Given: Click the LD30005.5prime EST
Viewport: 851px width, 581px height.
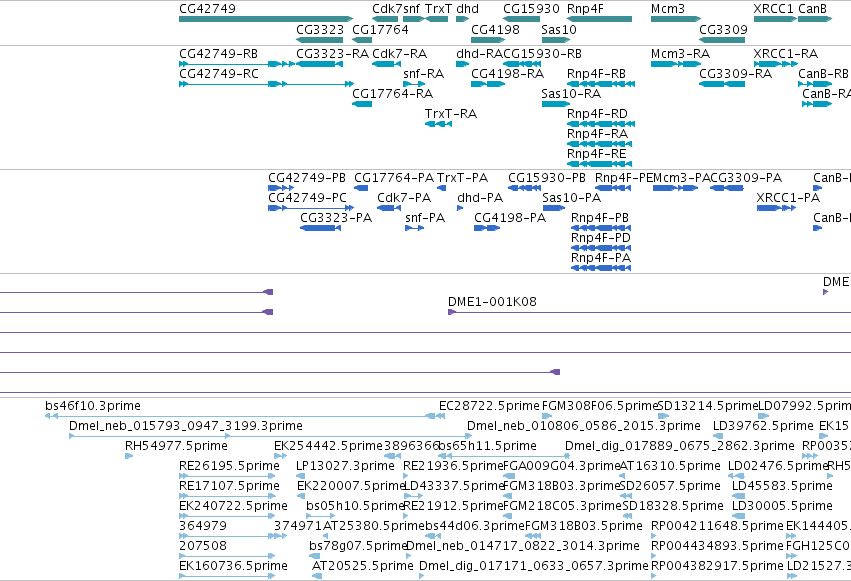Looking at the screenshot, I should (x=739, y=517).
